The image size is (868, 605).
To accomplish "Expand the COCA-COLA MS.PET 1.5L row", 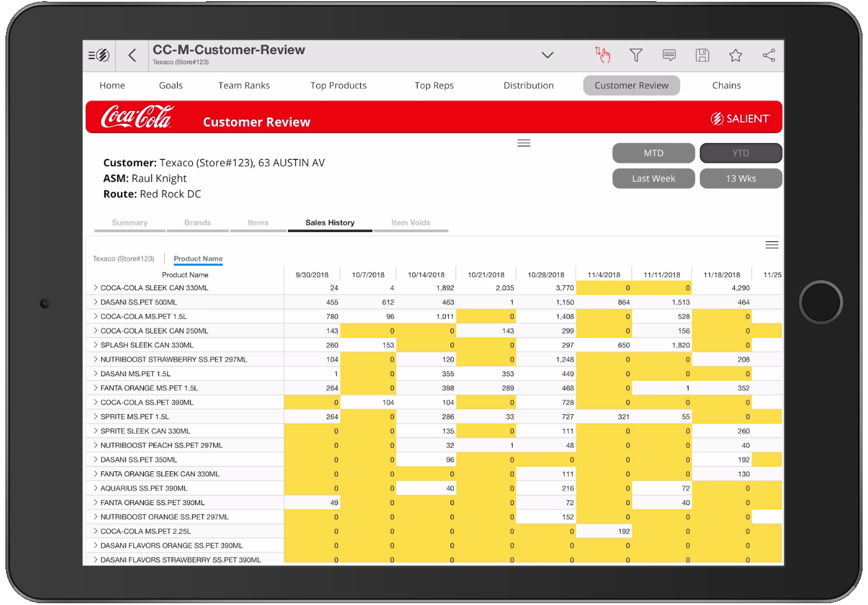I will (95, 316).
